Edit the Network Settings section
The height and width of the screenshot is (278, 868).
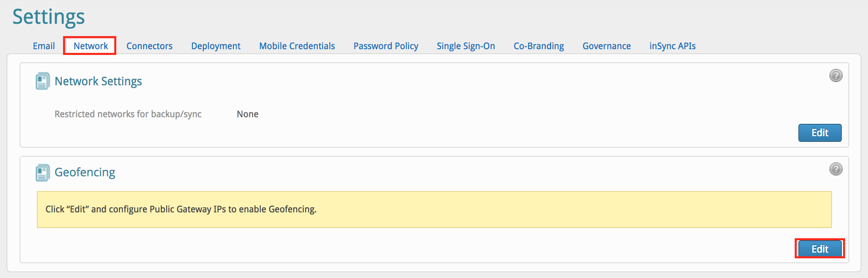[820, 133]
